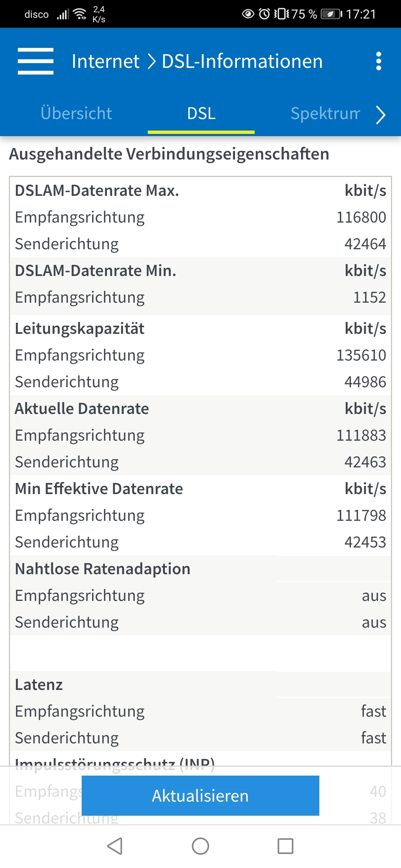Tap the battery icon in status bar

pos(331,14)
